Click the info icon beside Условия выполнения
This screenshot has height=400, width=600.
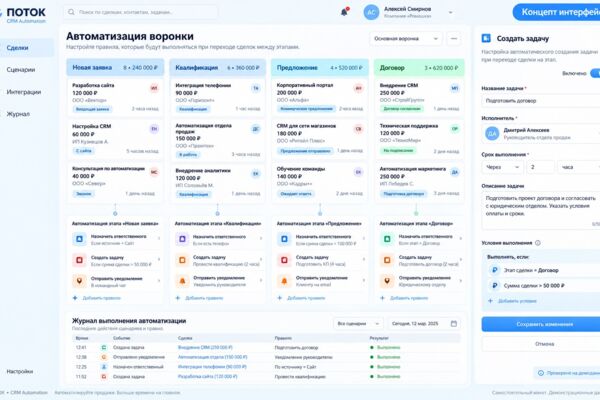click(x=538, y=243)
